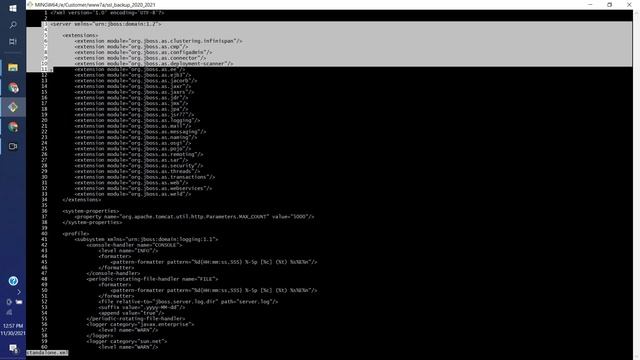
Task: Click the org.jboss.as.webservices extension line
Action: point(143,189)
